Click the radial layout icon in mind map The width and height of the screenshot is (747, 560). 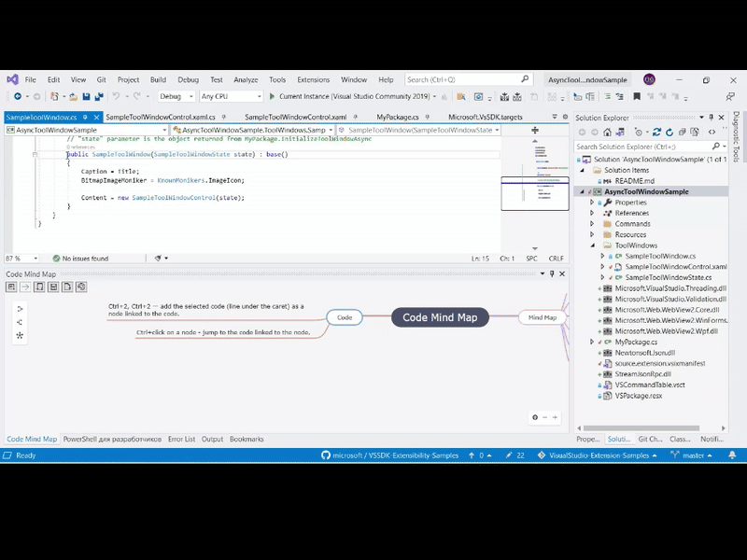pos(20,335)
